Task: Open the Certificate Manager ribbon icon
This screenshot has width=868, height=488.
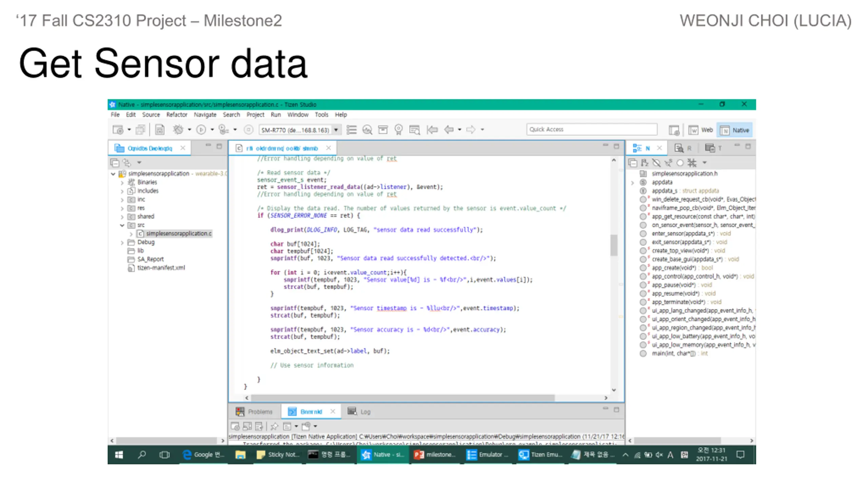Action: click(x=399, y=129)
